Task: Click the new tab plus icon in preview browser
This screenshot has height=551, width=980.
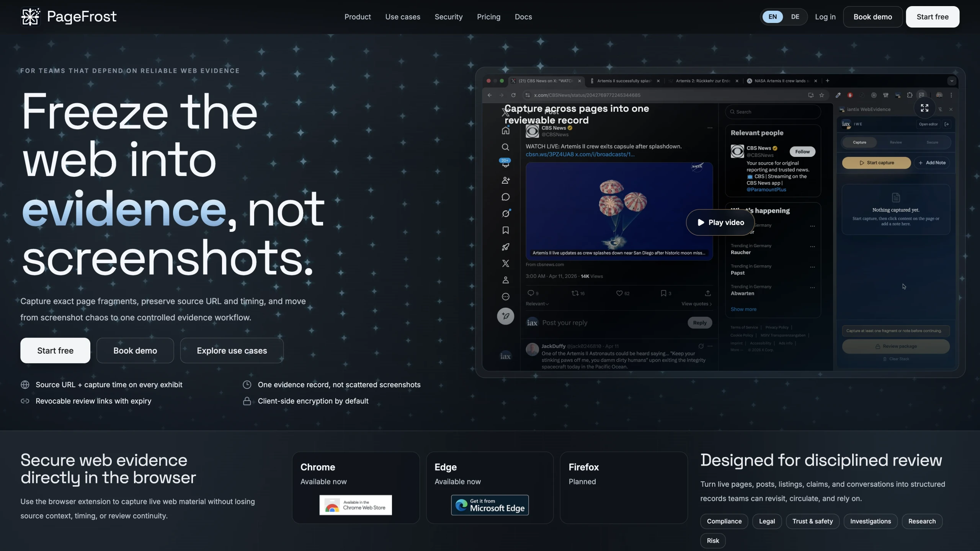Action: tap(828, 81)
